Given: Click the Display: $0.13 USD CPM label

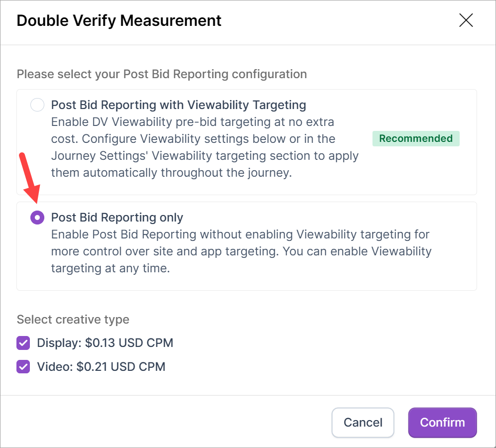Looking at the screenshot, I should pos(105,343).
